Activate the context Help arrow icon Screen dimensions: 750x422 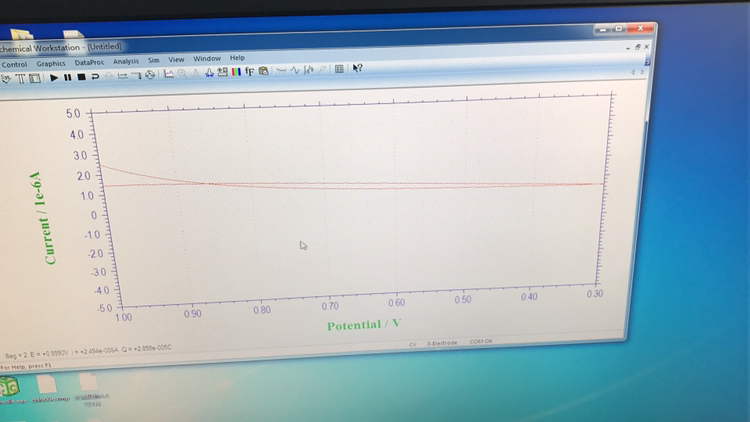[x=357, y=68]
